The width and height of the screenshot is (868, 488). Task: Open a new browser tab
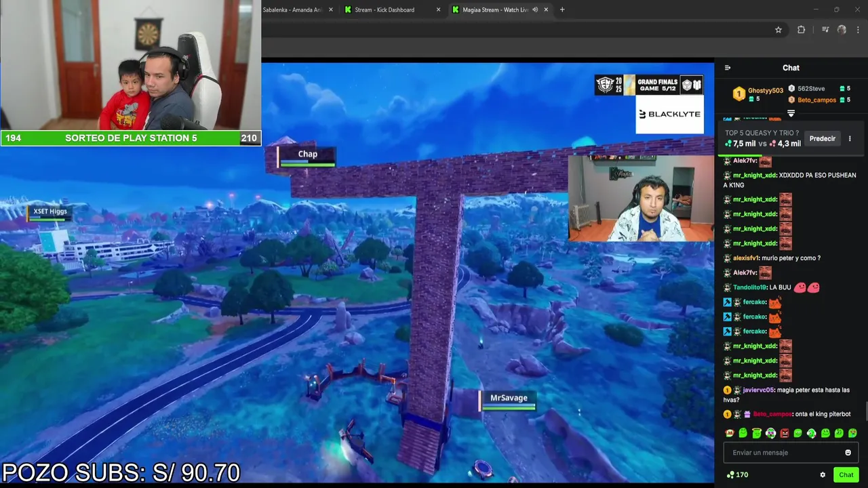(x=562, y=9)
